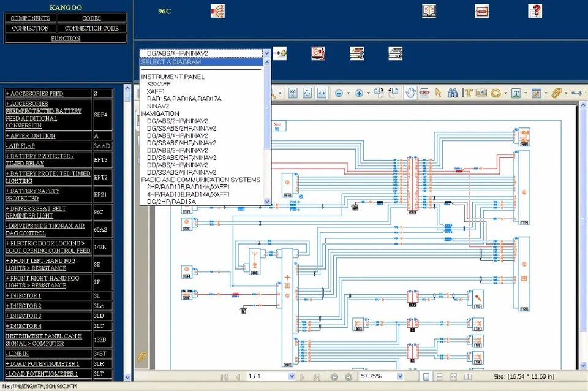Click the orange ring shape tool
588x391 pixels.
tap(496, 93)
